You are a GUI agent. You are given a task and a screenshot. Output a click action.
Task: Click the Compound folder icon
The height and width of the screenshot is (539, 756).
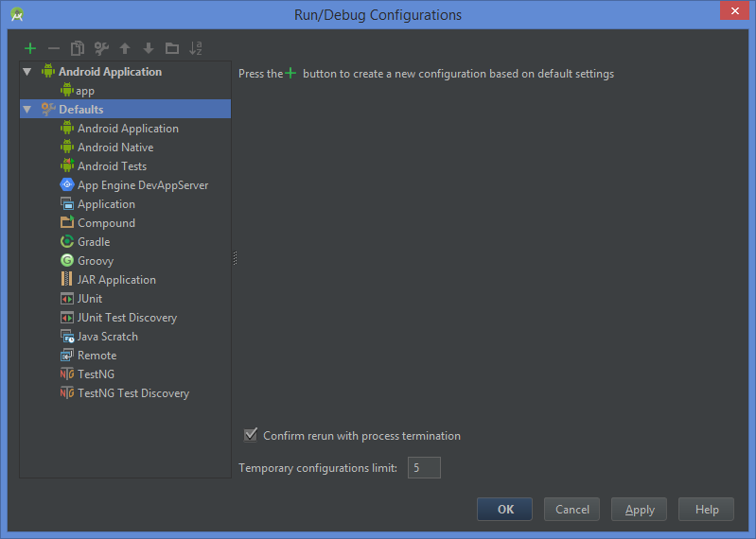coord(67,222)
